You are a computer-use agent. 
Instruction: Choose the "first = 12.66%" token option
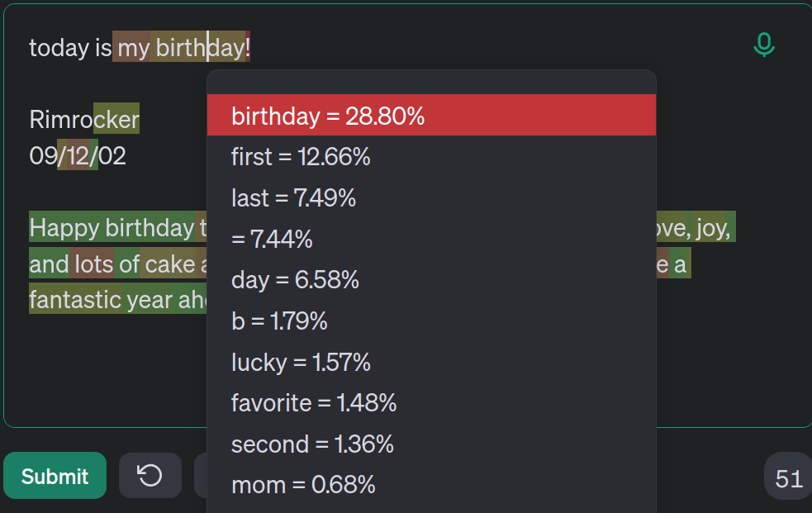(x=431, y=156)
